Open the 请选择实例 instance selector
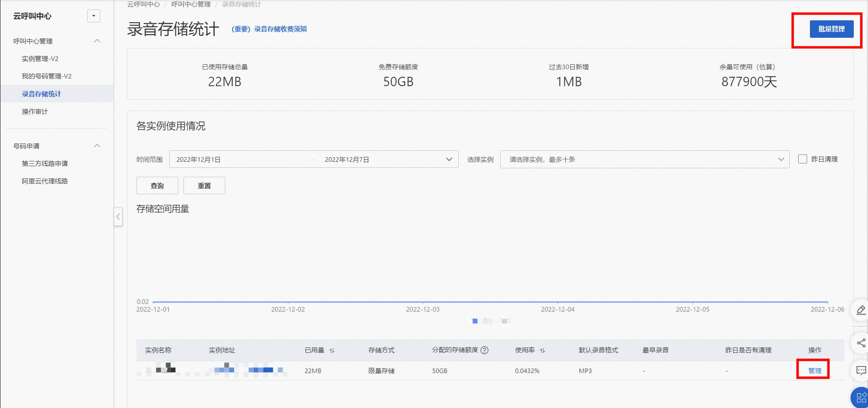The height and width of the screenshot is (408, 868). 645,159
